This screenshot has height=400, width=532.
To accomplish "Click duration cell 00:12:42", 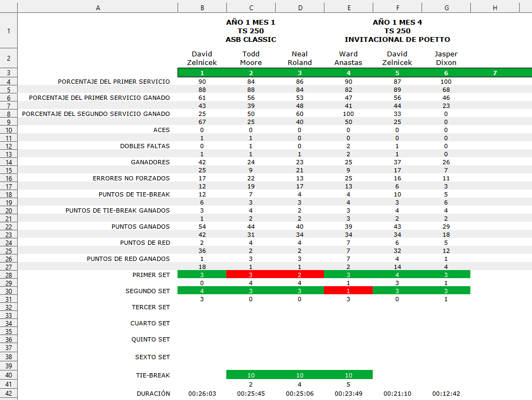I will pyautogui.click(x=446, y=394).
